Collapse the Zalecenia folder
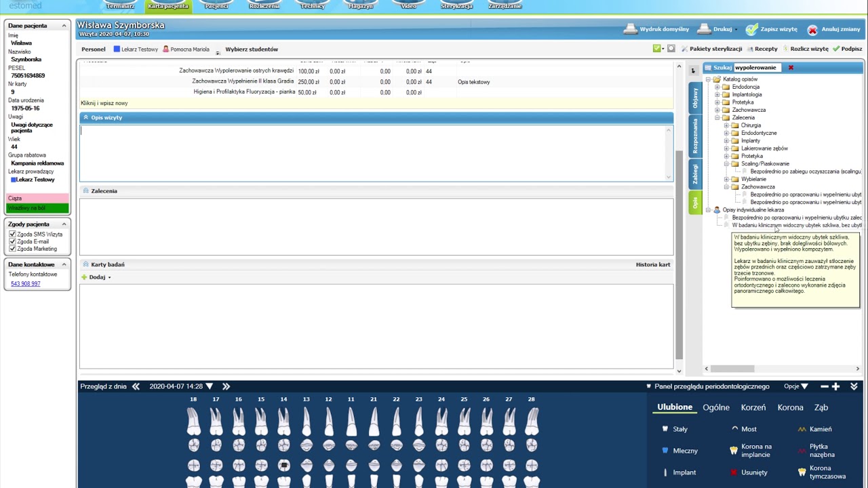 coord(717,118)
